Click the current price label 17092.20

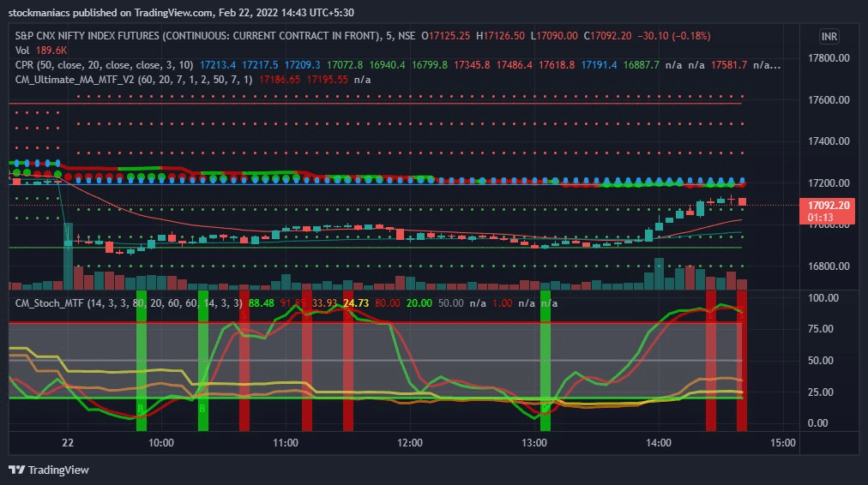pyautogui.click(x=829, y=206)
